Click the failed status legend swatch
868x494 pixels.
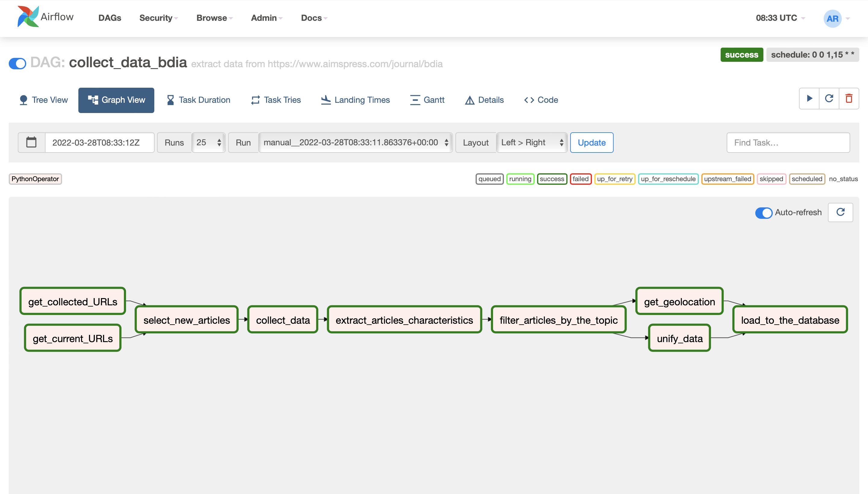coord(580,179)
